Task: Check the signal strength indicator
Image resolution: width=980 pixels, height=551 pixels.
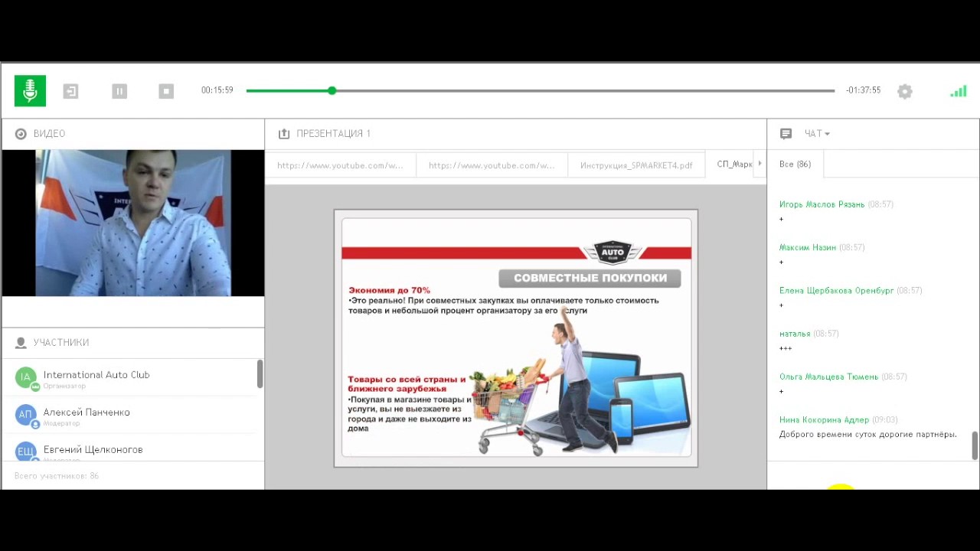Action: point(958,91)
